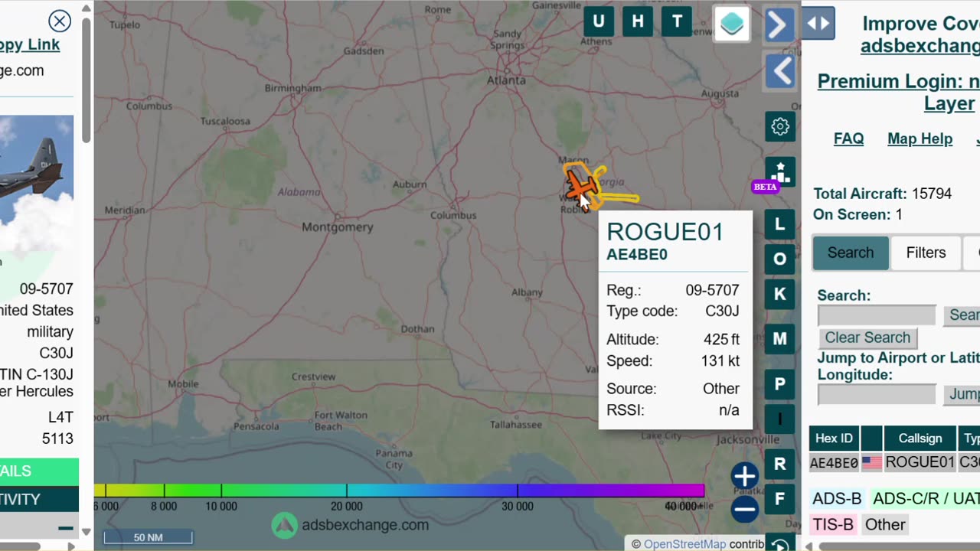
Task: Click the U map button
Action: click(x=599, y=22)
